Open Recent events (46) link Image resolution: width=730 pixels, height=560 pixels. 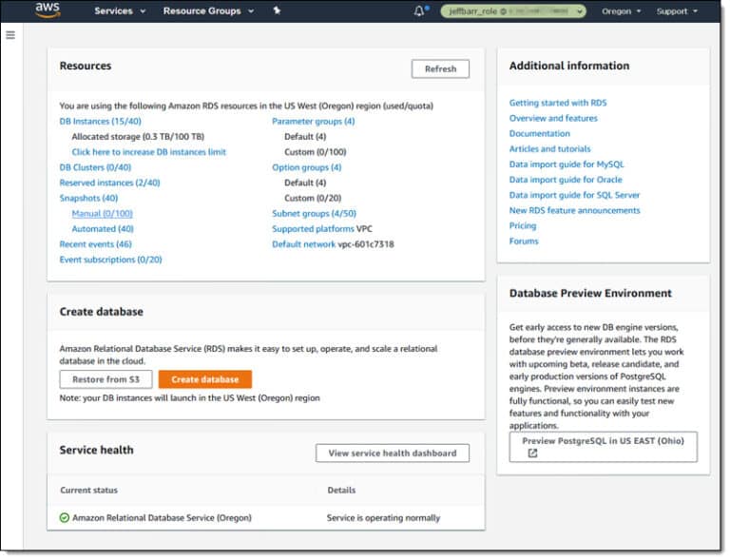[x=95, y=244]
